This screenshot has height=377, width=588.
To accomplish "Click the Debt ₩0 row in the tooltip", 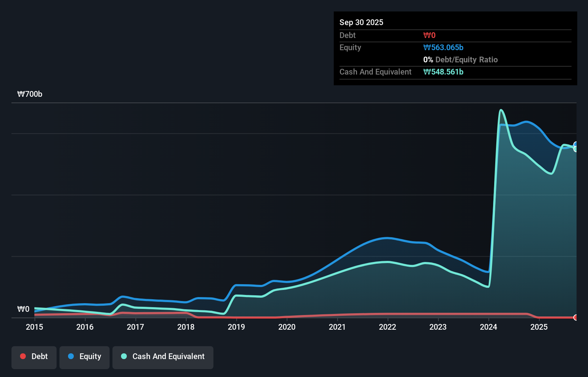I will [429, 35].
